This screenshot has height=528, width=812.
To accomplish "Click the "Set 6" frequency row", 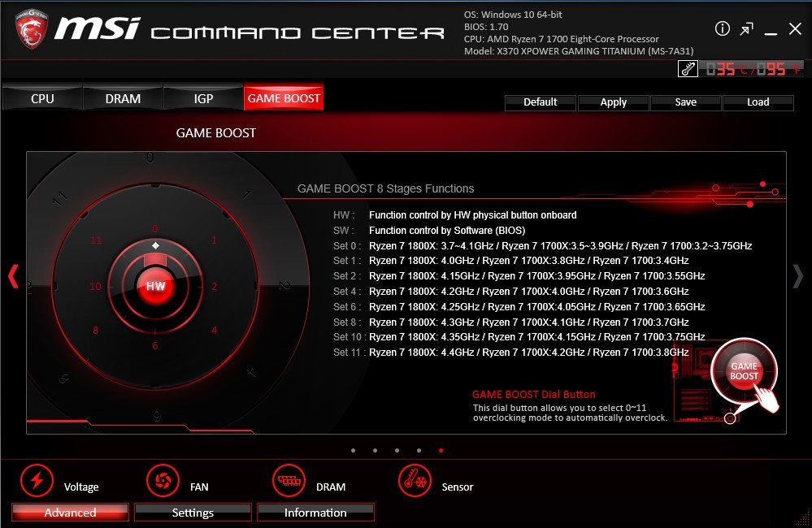I will point(519,306).
